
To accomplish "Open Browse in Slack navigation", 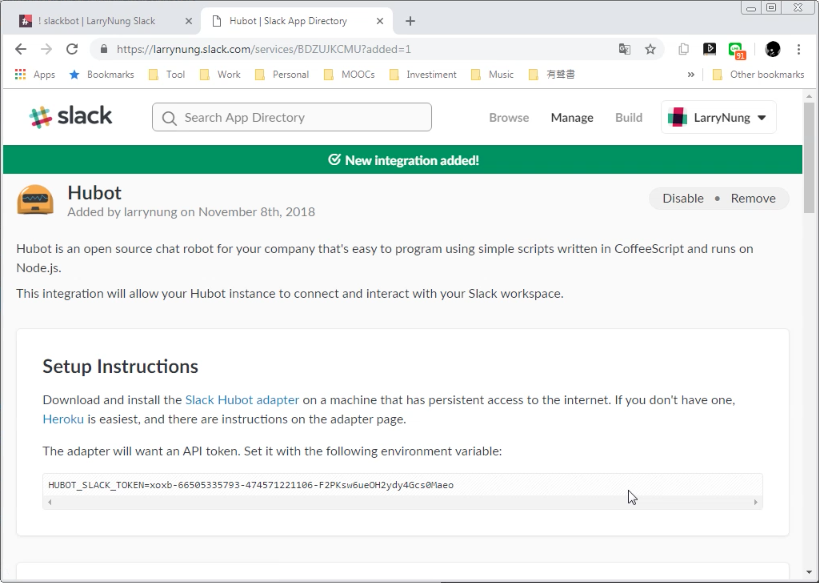I will point(509,118).
